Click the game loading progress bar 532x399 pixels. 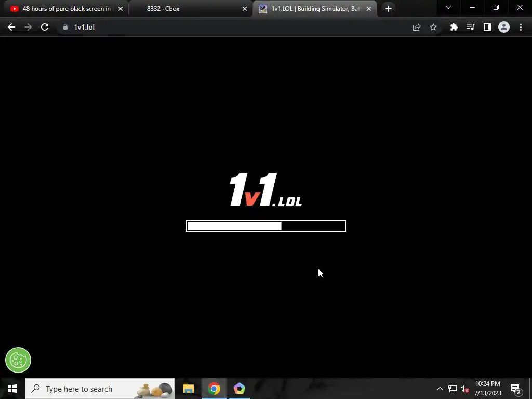(266, 226)
